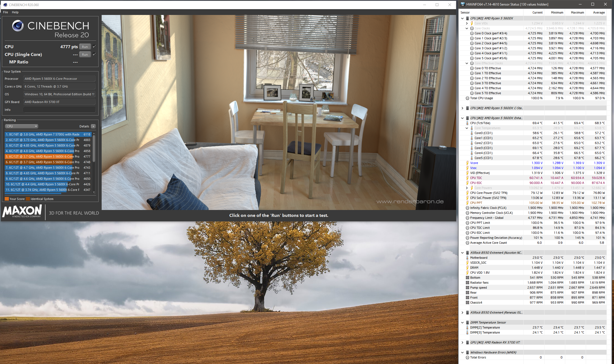The height and width of the screenshot is (364, 614).
Task: Open the File menu
Action: pyautogui.click(x=6, y=12)
